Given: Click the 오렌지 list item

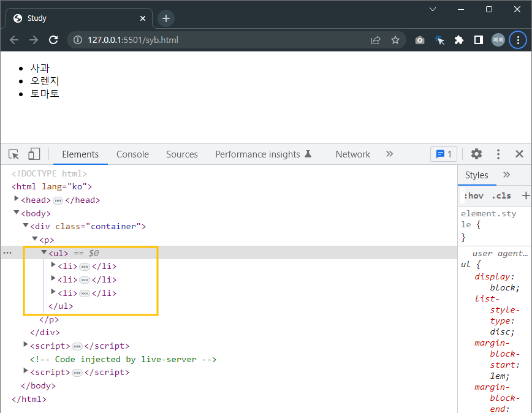Looking at the screenshot, I should pos(45,81).
